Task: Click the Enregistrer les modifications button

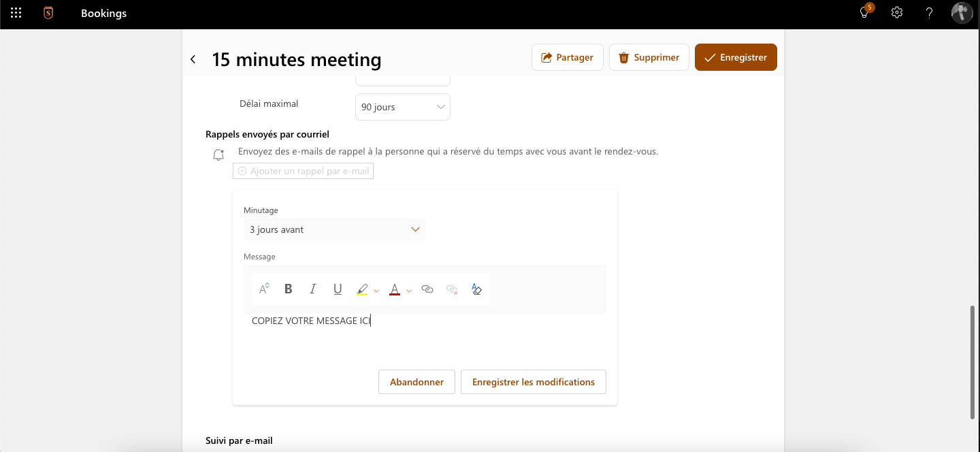Action: coord(533,382)
